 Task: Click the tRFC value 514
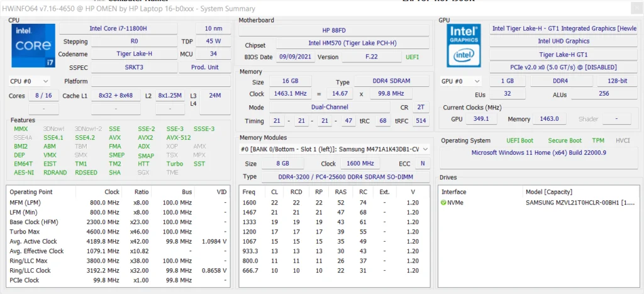[x=421, y=121]
